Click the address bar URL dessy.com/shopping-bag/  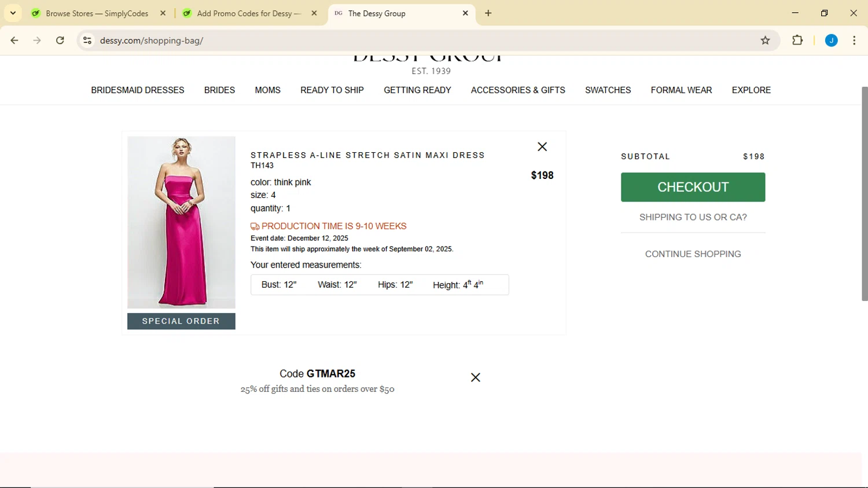click(152, 41)
